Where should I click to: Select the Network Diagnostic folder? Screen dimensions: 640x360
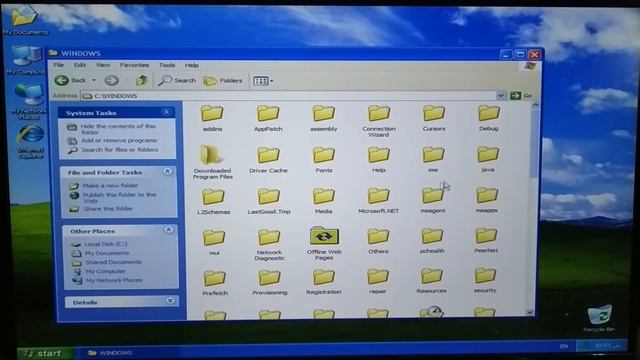(x=269, y=244)
